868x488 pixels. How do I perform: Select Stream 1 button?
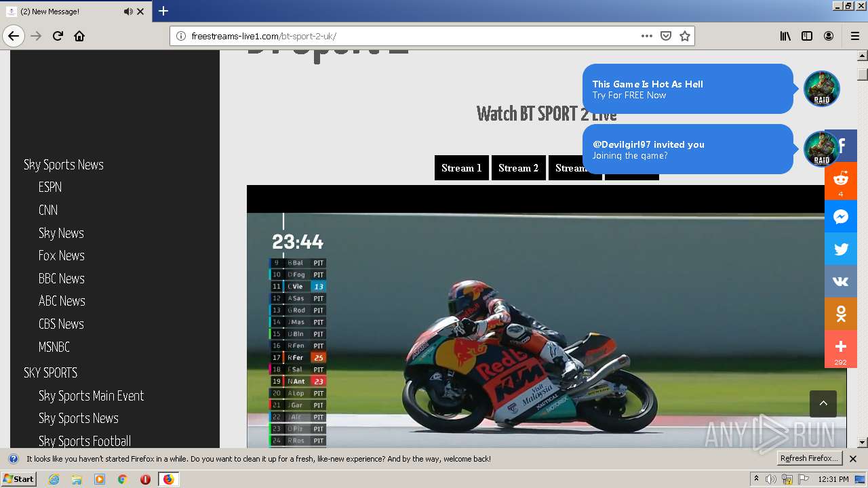click(x=462, y=168)
